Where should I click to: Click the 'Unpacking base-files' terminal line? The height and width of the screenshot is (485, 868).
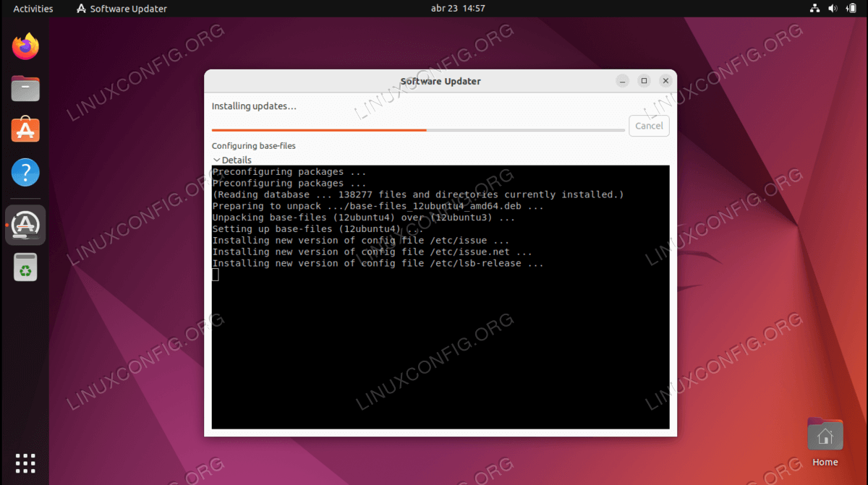pos(364,218)
